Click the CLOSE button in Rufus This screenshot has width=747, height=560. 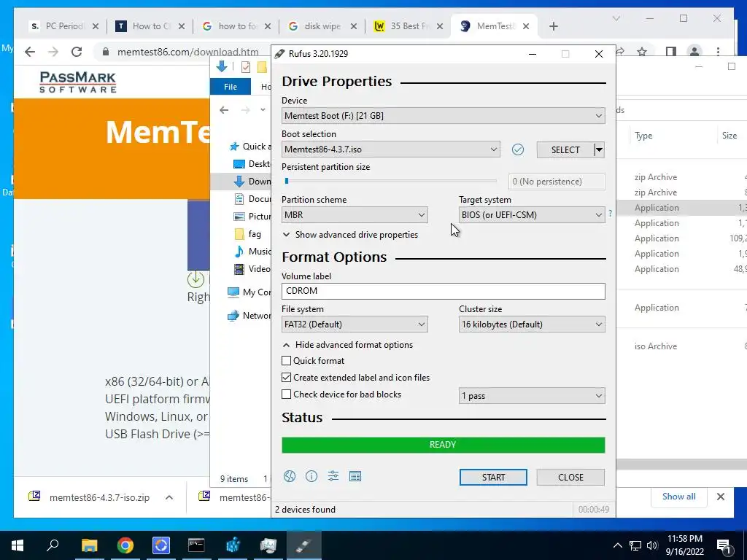click(x=570, y=477)
